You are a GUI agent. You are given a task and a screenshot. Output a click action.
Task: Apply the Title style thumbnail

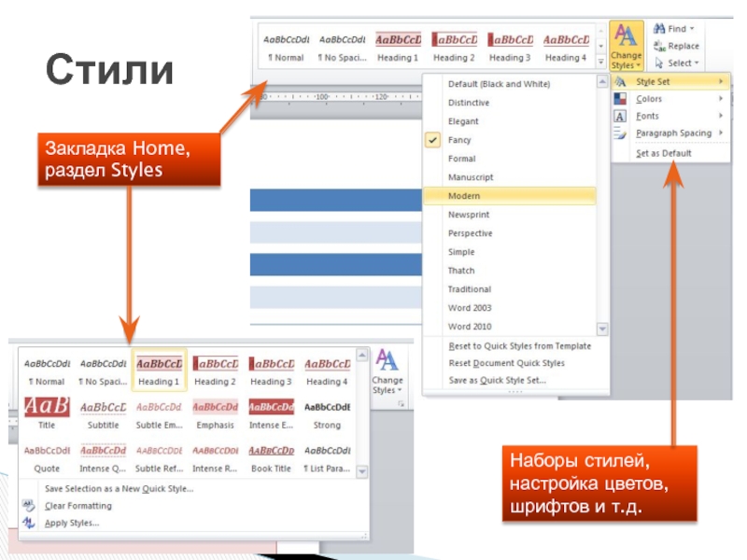(x=47, y=413)
